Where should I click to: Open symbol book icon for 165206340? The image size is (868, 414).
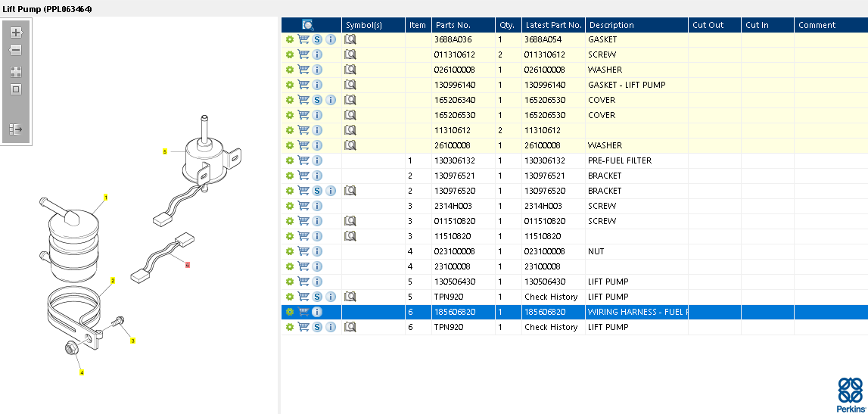click(x=350, y=100)
